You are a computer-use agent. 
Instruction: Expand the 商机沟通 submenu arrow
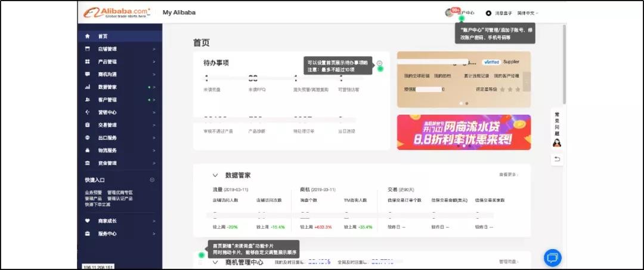[x=154, y=75]
